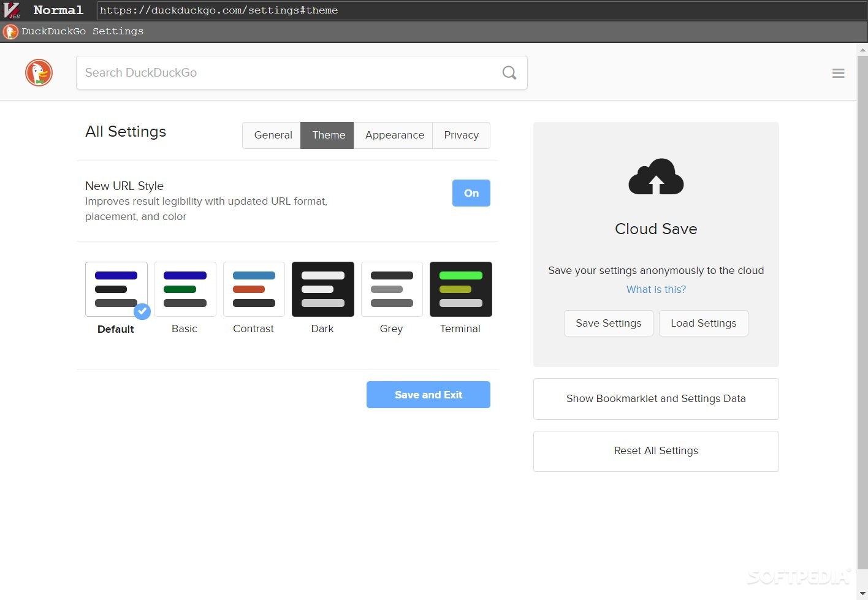This screenshot has width=868, height=600.
Task: Click the Contrast theme label
Action: [253, 329]
